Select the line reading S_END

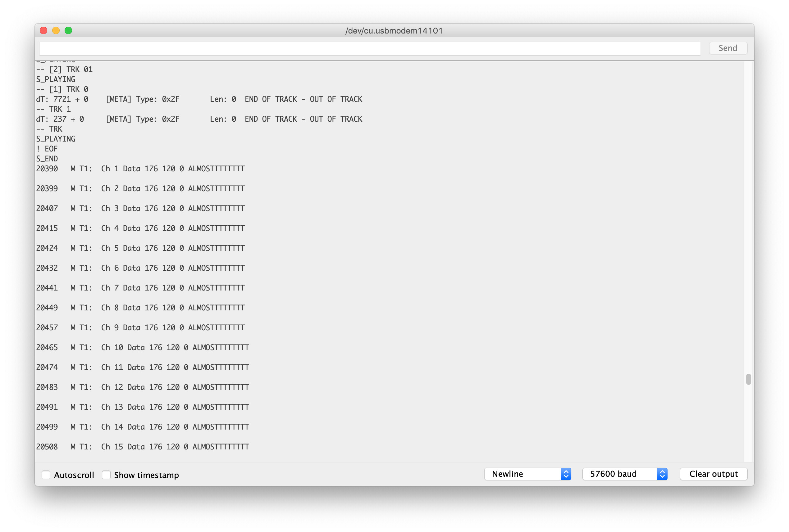point(47,158)
